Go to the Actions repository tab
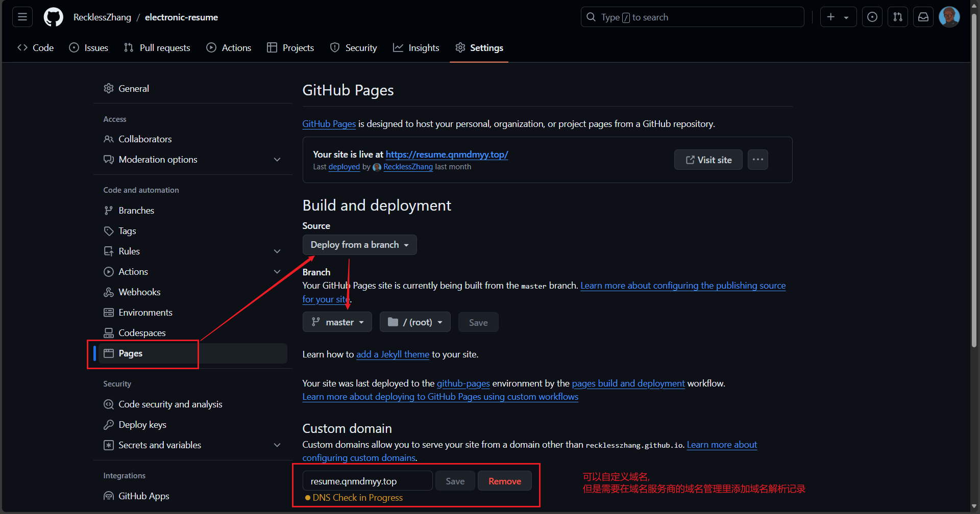This screenshot has height=514, width=980. tap(229, 48)
